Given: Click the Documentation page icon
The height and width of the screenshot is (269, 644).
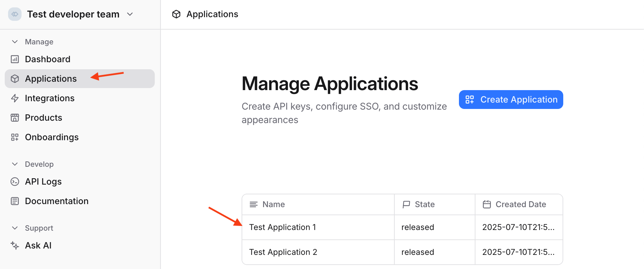Looking at the screenshot, I should click(x=15, y=201).
